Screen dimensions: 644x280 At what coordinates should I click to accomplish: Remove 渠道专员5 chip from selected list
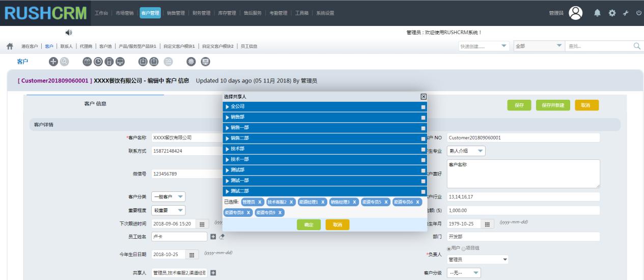[x=386, y=202]
